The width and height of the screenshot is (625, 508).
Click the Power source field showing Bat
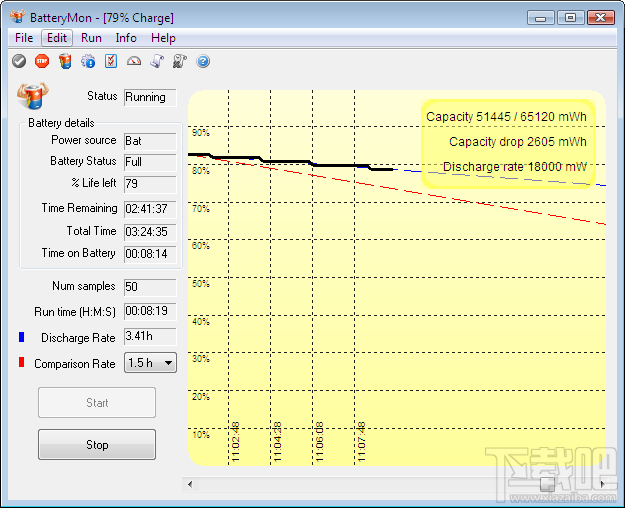(150, 141)
